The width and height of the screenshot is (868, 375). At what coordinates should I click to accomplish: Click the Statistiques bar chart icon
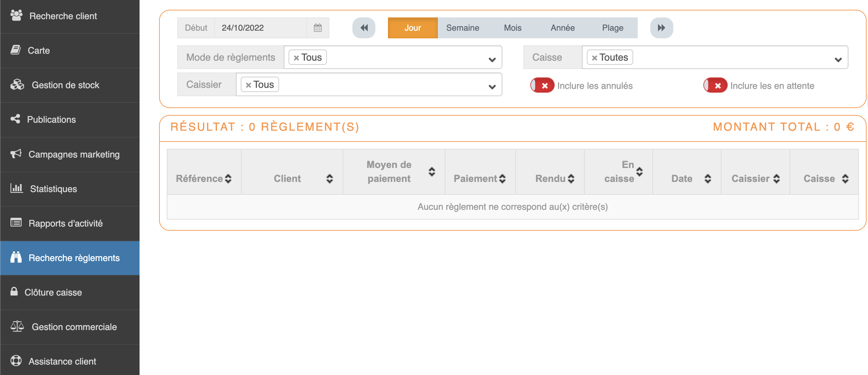tap(16, 189)
